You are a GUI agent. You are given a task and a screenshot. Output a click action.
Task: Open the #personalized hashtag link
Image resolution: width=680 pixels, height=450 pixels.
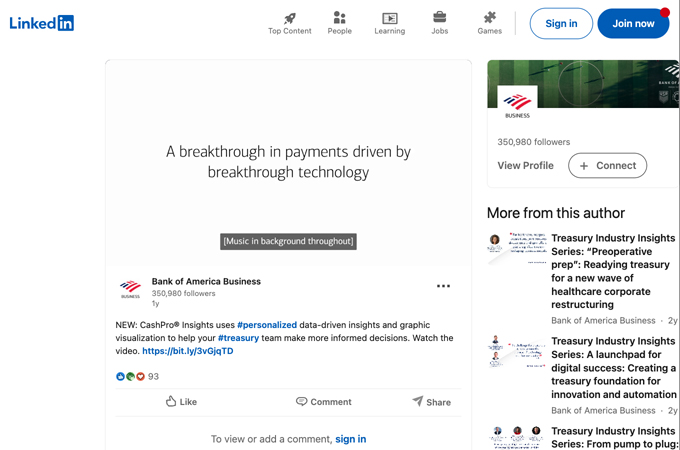coord(267,325)
